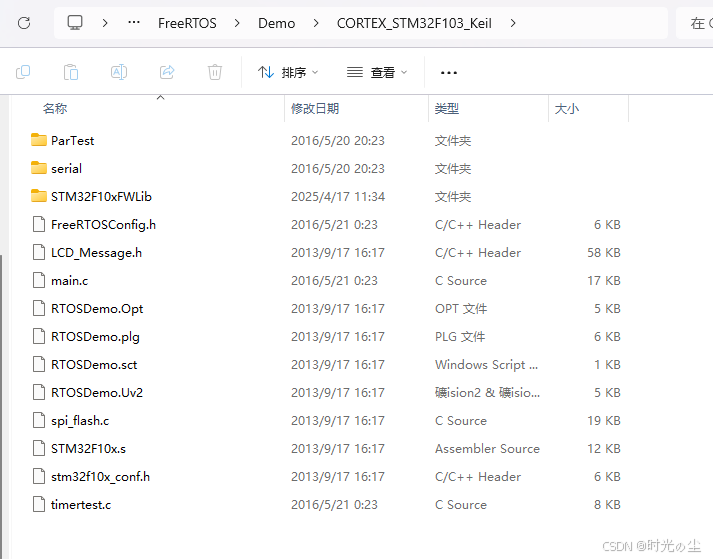Click the Rename toolbar icon

119,72
